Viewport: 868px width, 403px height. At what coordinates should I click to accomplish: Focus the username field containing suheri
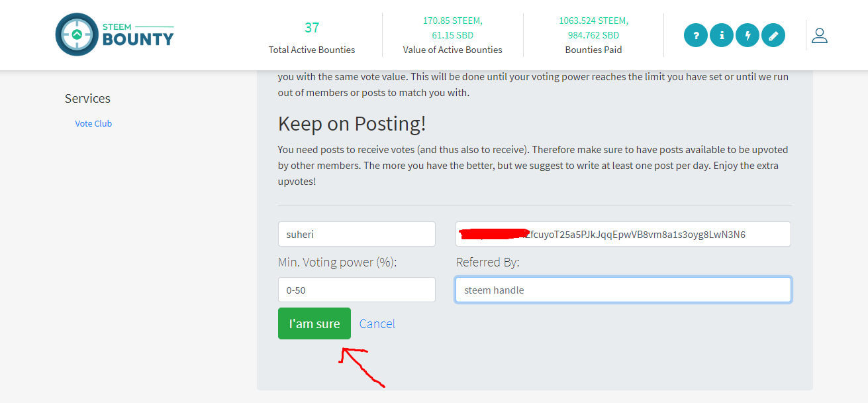coord(357,234)
